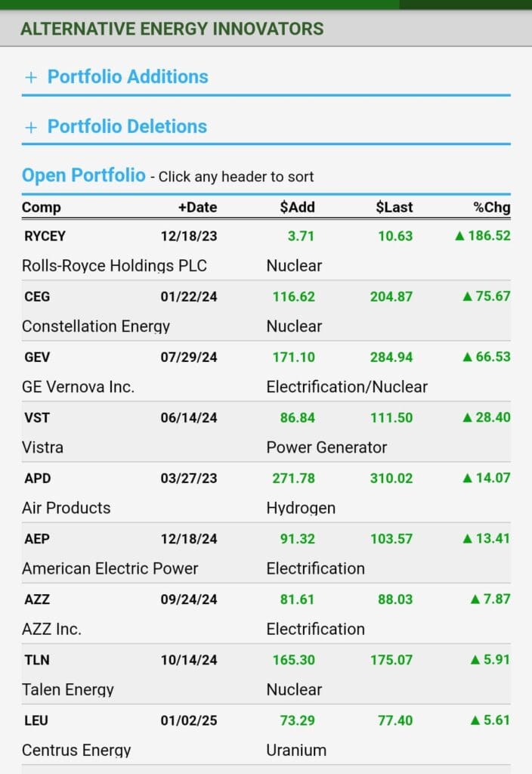Click the plus icon next to Portfolio Additions
This screenshot has width=532, height=774.
click(x=29, y=76)
